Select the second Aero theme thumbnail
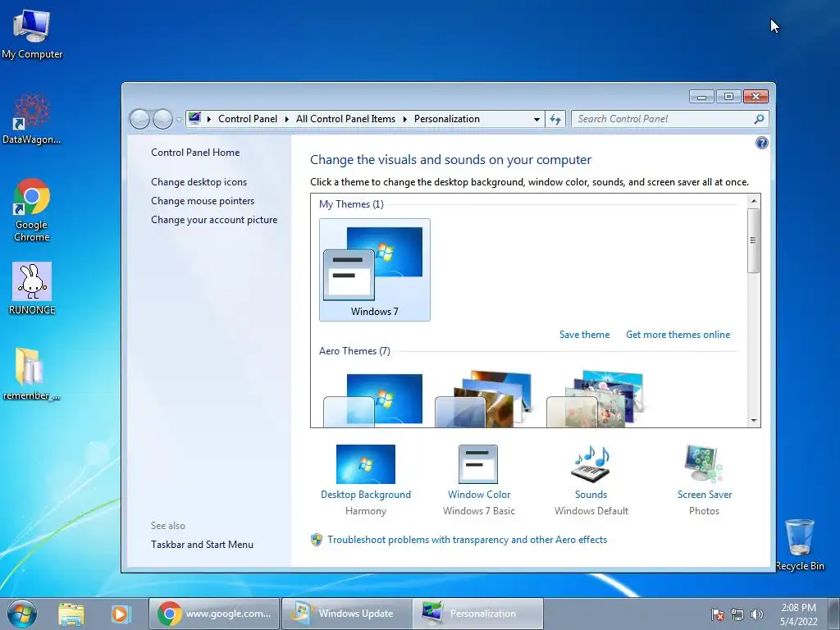This screenshot has height=630, width=840. coord(484,399)
